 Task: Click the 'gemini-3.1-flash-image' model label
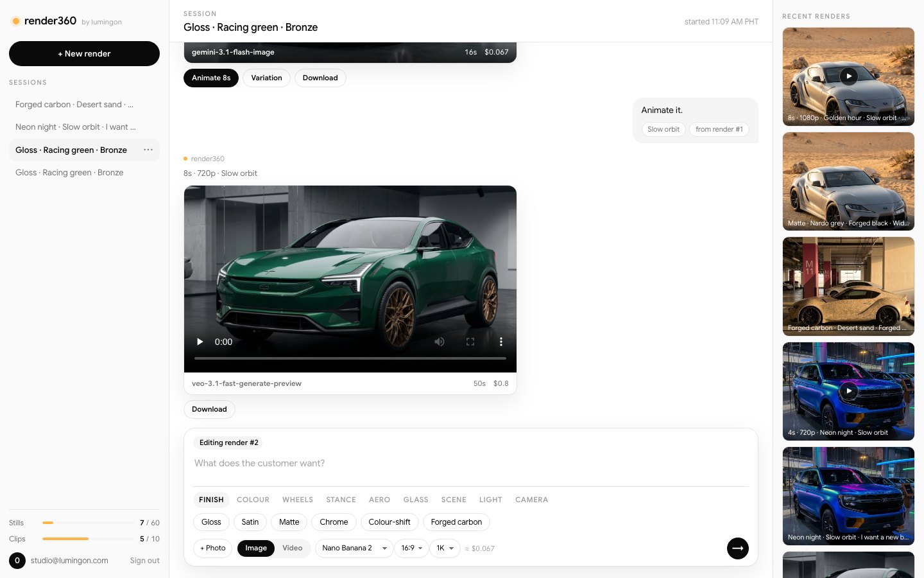tap(233, 52)
